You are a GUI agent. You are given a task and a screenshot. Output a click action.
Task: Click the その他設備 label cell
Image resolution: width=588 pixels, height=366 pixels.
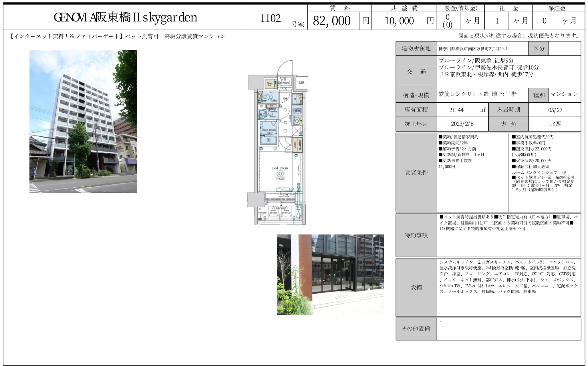[416, 329]
